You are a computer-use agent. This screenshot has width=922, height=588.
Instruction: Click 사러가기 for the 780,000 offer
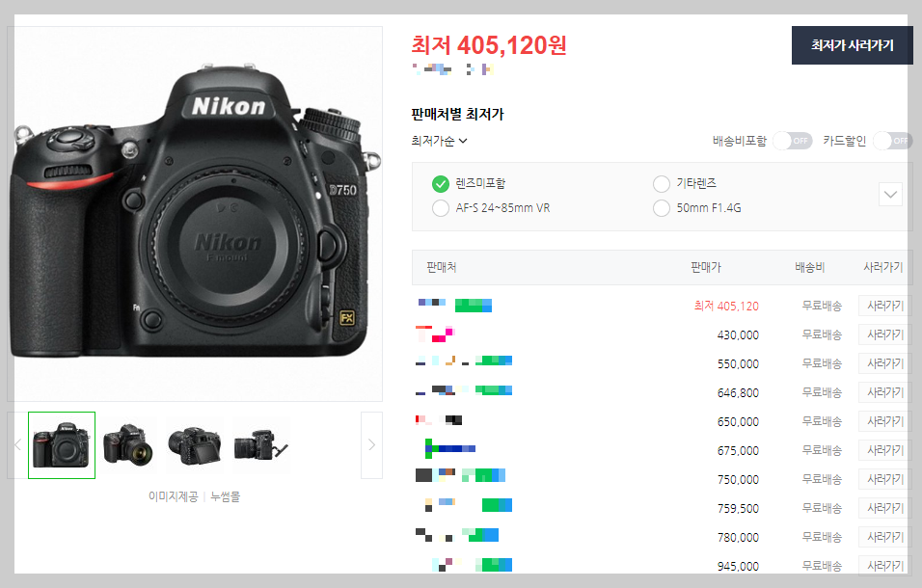885,537
